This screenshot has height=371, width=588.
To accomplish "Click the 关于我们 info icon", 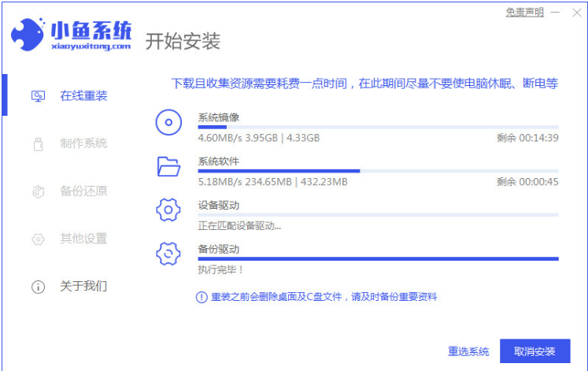I will pyautogui.click(x=38, y=287).
